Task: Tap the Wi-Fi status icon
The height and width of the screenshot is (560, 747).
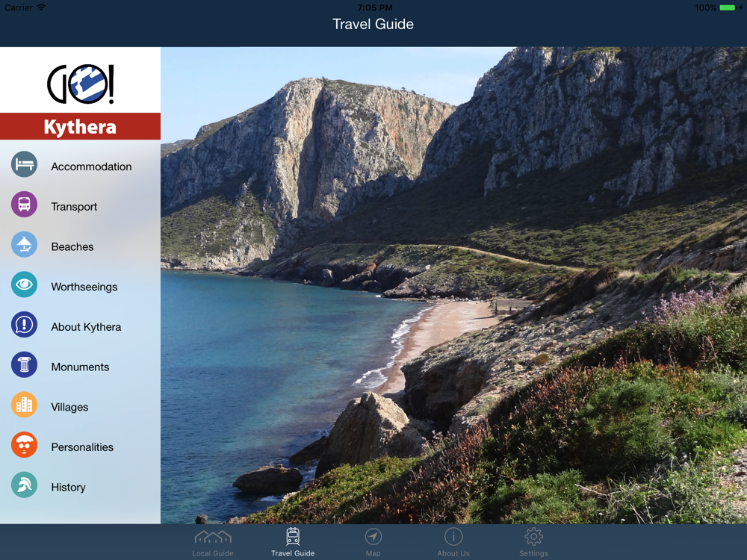Action: (41, 7)
